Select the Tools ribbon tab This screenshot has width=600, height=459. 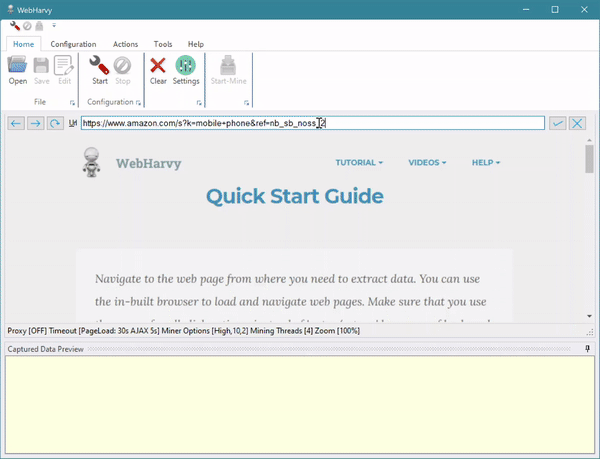point(163,44)
